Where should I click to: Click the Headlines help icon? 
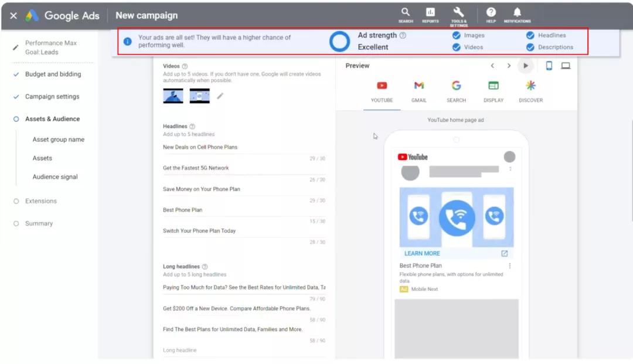click(192, 126)
